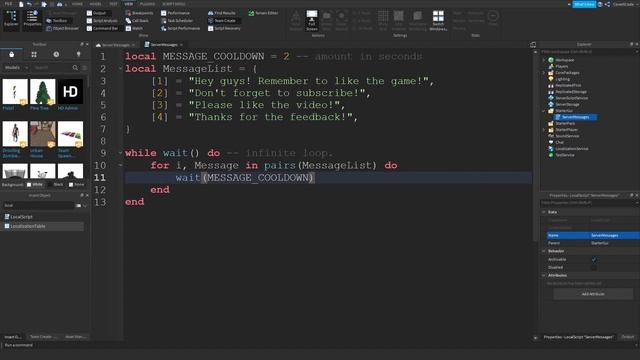Viewport: 640px width, 360px height.
Task: Open the Watch window
Action: point(134,29)
